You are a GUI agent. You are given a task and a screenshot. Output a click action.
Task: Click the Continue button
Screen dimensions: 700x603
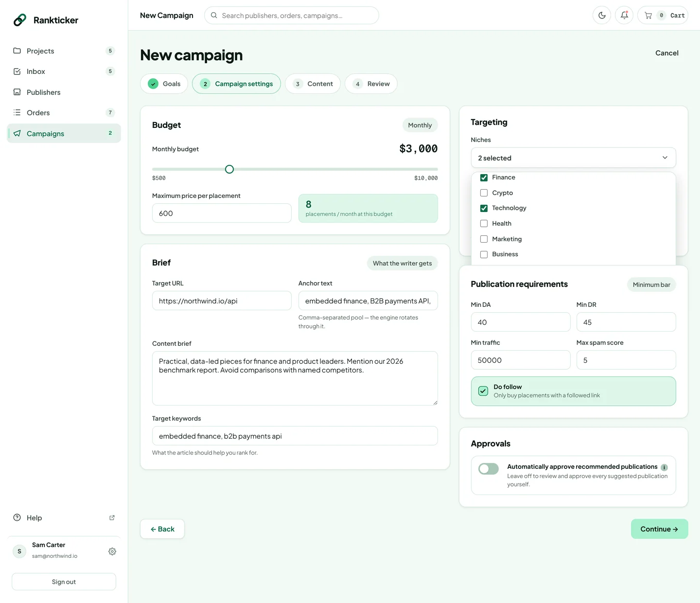pyautogui.click(x=659, y=529)
